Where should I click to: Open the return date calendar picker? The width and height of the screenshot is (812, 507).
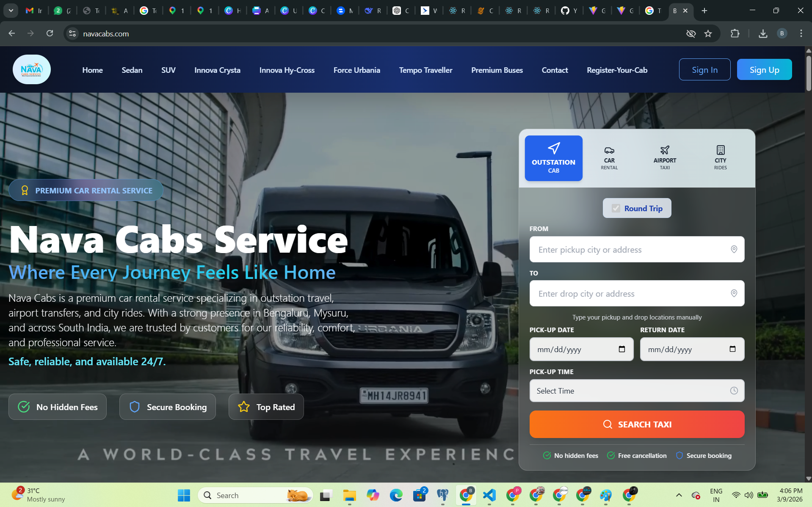click(x=732, y=349)
